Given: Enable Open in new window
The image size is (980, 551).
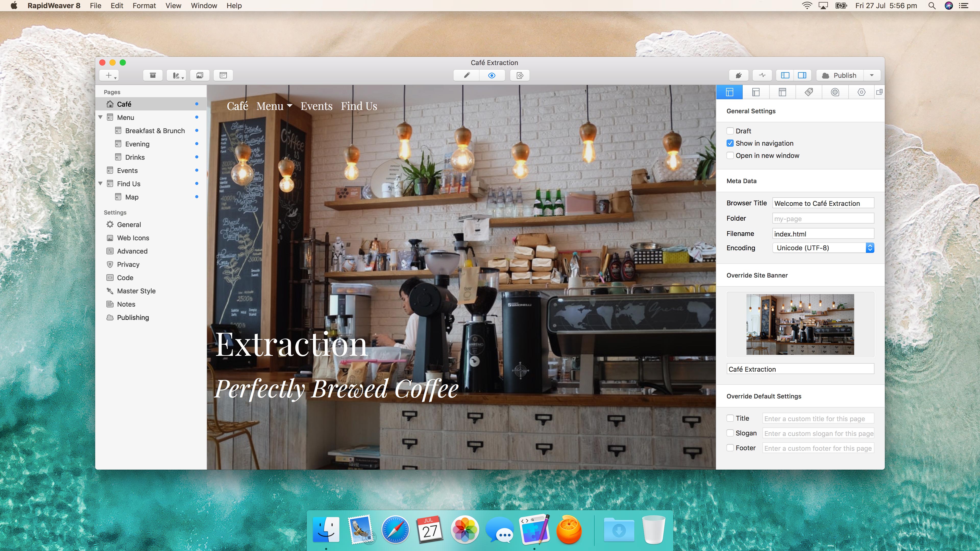Looking at the screenshot, I should click(730, 156).
